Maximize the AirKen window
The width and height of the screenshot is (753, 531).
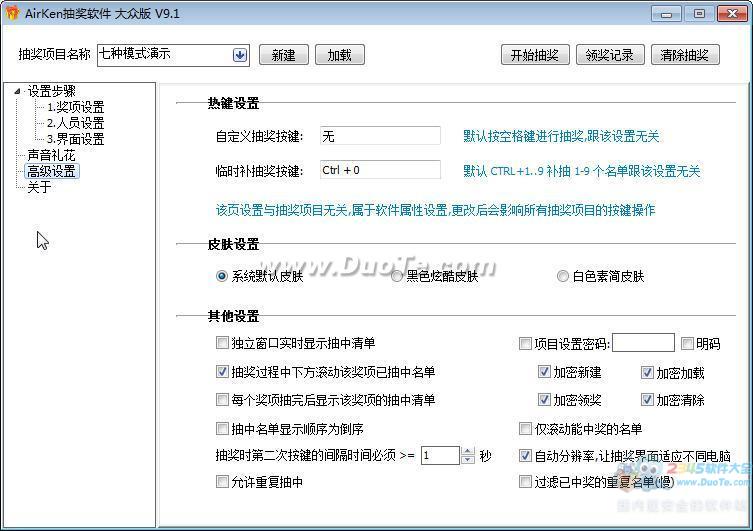tap(699, 13)
